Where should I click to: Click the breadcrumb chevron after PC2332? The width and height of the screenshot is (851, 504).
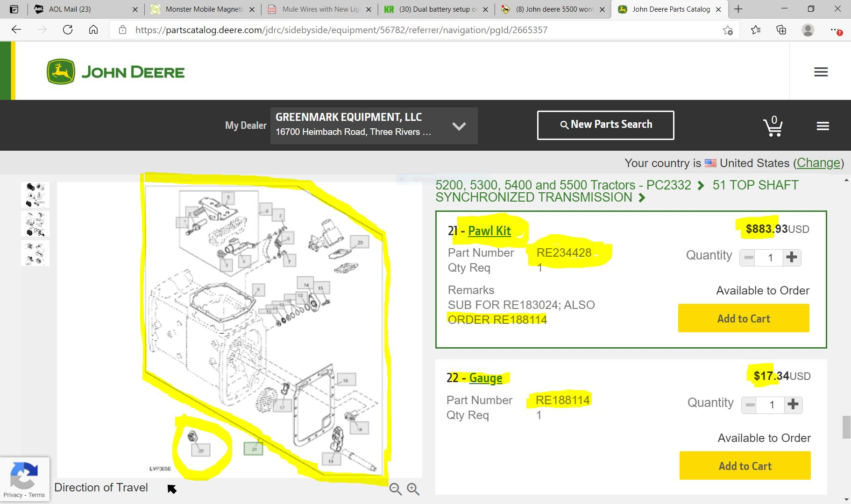(x=701, y=186)
